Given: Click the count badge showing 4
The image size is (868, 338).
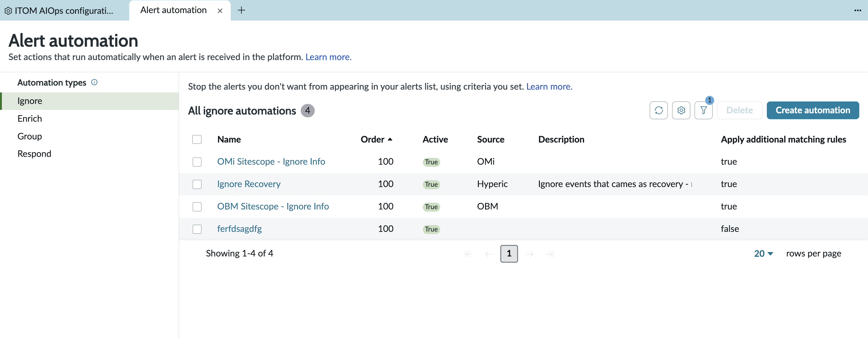Looking at the screenshot, I should tap(307, 110).
